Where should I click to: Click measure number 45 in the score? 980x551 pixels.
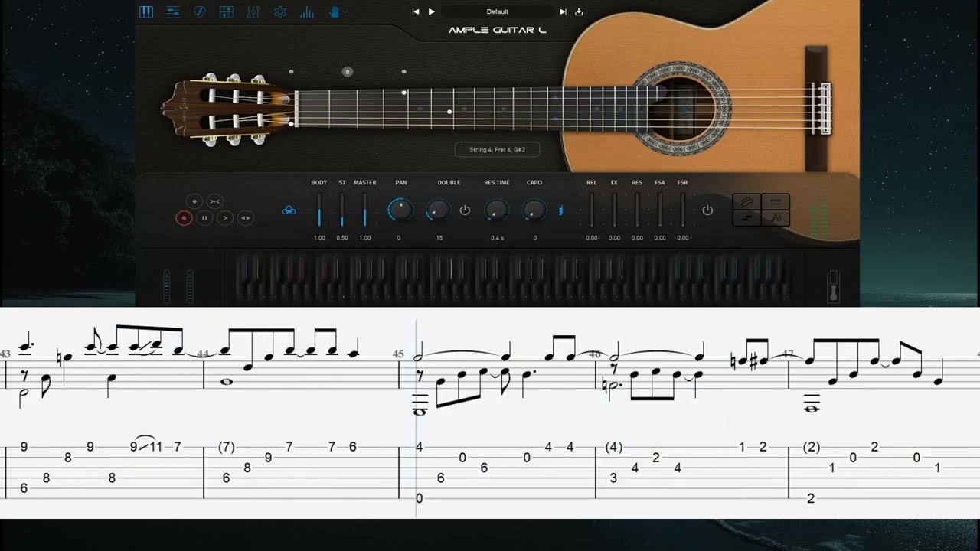pos(398,354)
